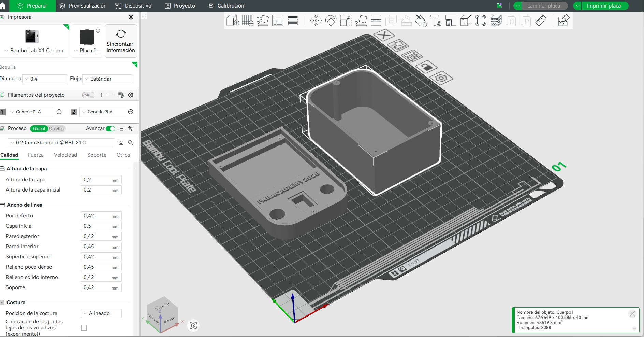Click the Volú... filament mode button
The width and height of the screenshot is (644, 337).
tap(88, 95)
